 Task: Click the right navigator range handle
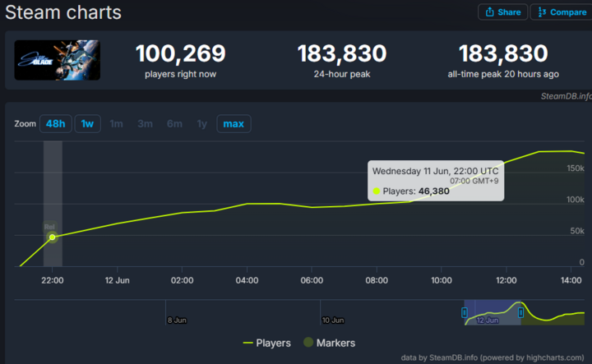(x=520, y=312)
